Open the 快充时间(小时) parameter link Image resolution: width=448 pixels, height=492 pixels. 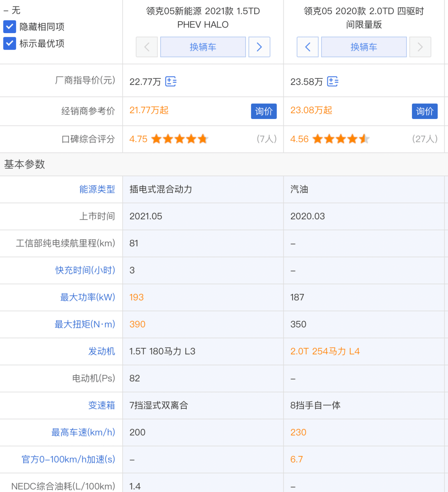[85, 270]
